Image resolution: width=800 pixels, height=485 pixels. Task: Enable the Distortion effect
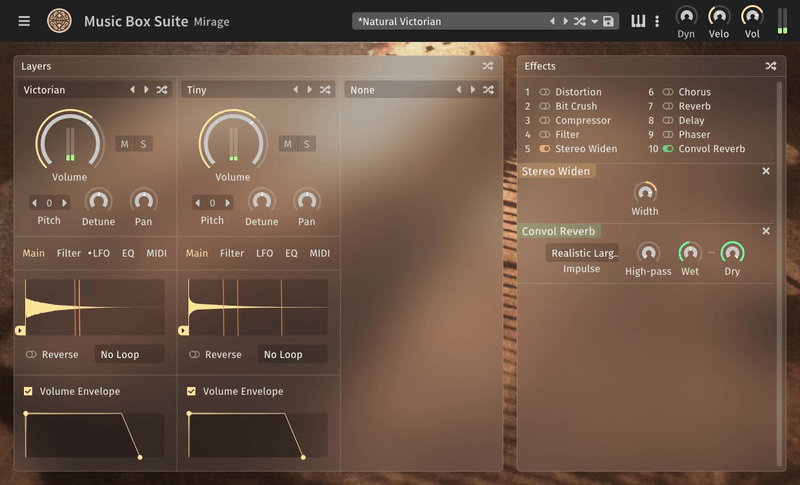[545, 92]
